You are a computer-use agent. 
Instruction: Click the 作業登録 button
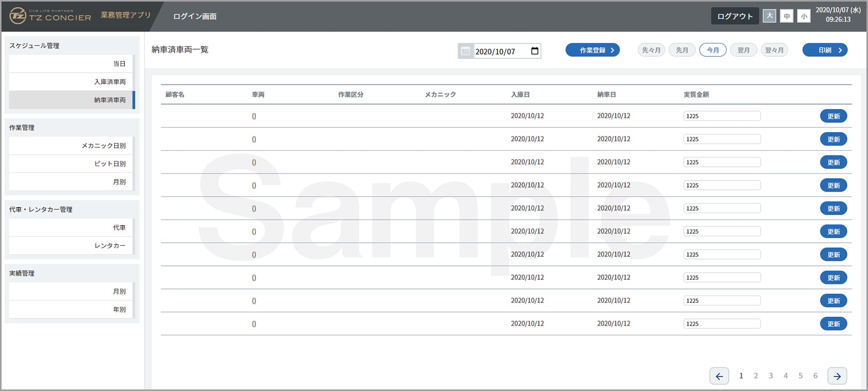[x=592, y=50]
